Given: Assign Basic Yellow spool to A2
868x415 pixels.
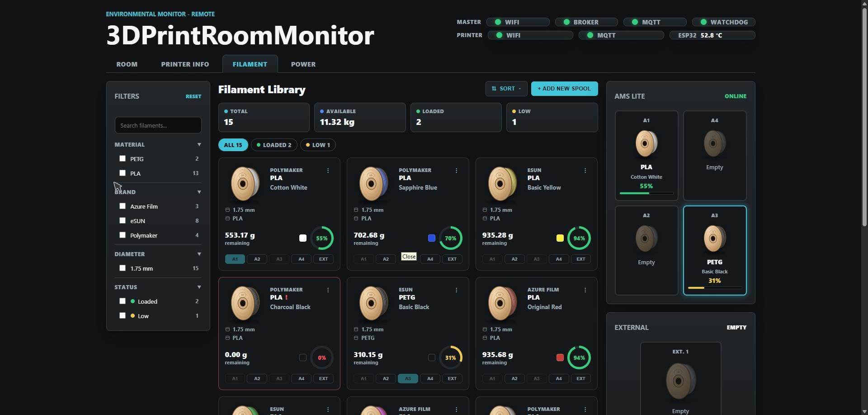Looking at the screenshot, I should click(514, 259).
